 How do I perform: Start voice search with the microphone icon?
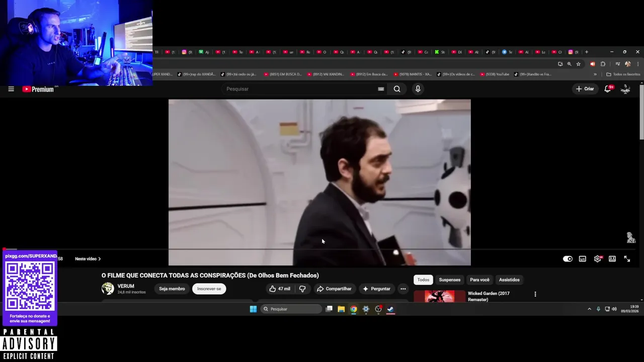(418, 89)
